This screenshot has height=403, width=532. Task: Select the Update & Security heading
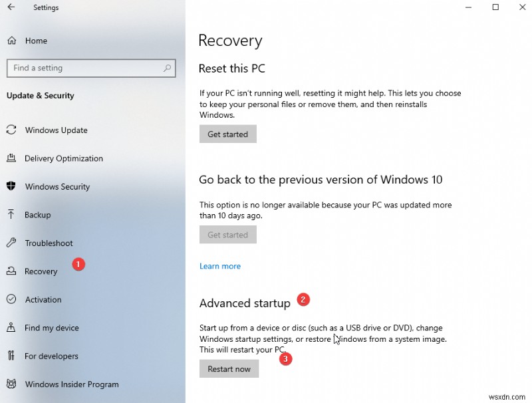40,95
